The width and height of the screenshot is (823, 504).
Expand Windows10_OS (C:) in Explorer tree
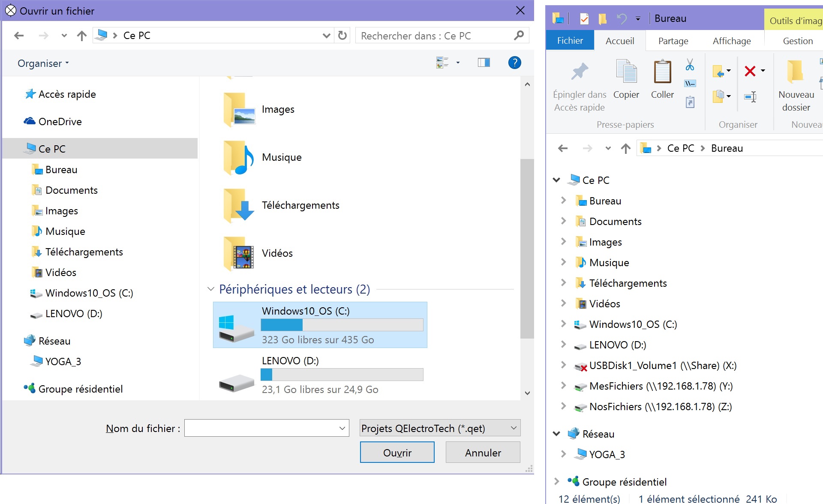tap(563, 324)
